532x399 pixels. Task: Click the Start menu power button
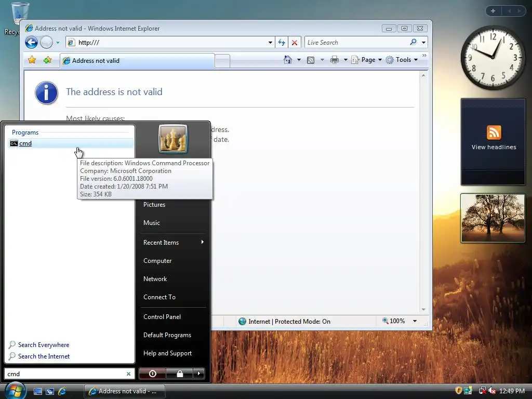(x=152, y=374)
